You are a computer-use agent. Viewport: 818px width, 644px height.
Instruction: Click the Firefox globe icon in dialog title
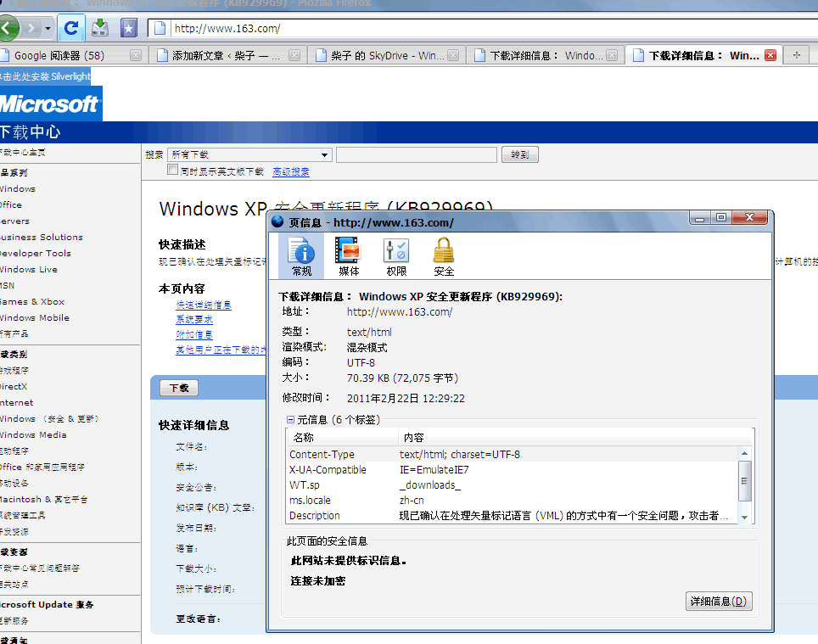point(277,221)
